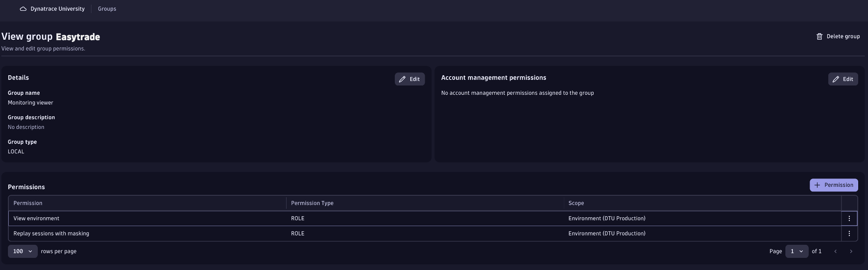This screenshot has width=868, height=270.
Task: Select the Replay sessions with masking row
Action: 51,234
